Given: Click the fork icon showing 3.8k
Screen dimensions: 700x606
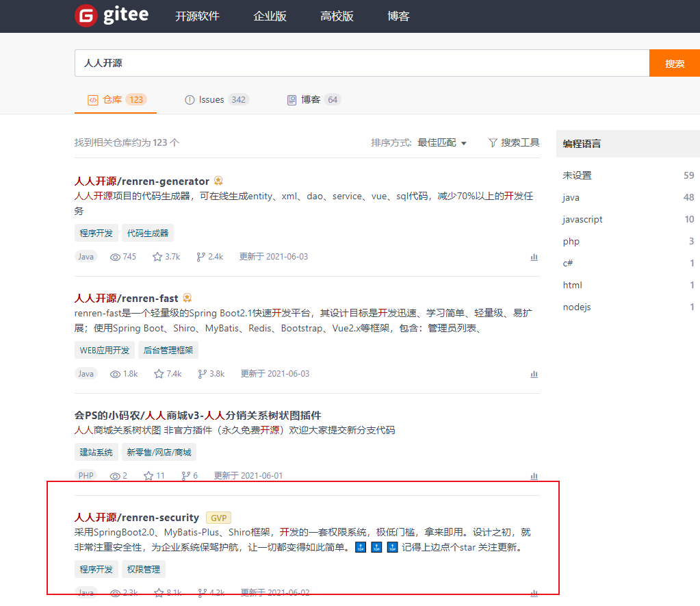Looking at the screenshot, I should (203, 374).
